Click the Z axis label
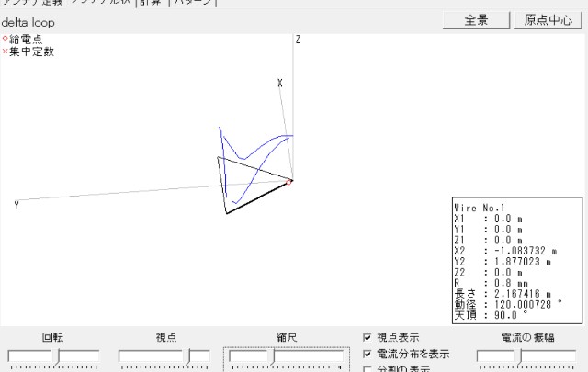Viewport: 588px width, 372px height. click(x=298, y=39)
